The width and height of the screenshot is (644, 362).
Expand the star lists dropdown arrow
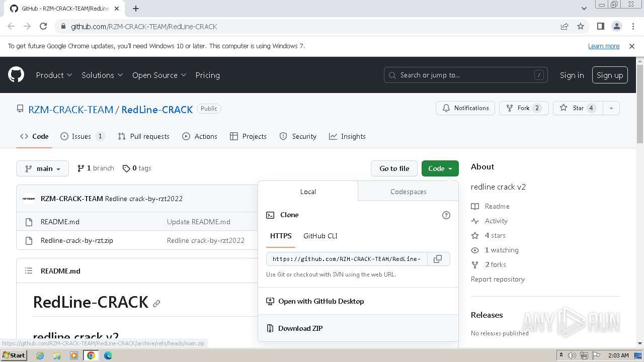tap(611, 108)
